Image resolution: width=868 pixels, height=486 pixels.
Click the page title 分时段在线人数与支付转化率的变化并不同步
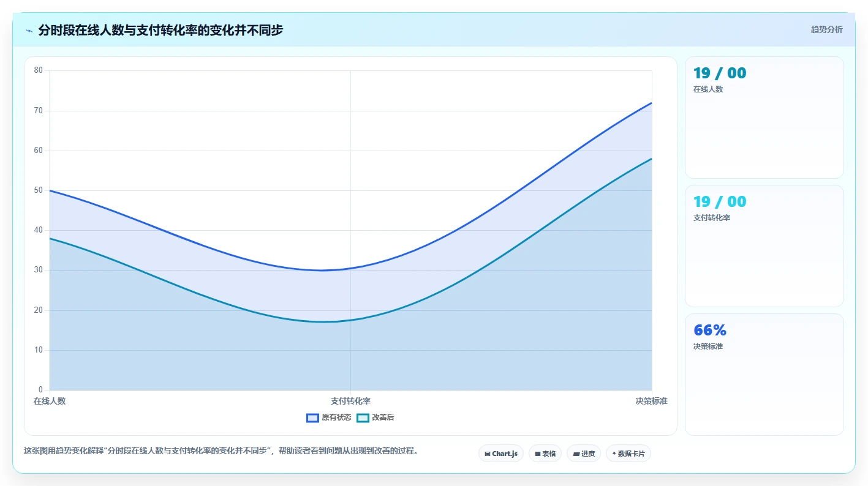pos(160,30)
